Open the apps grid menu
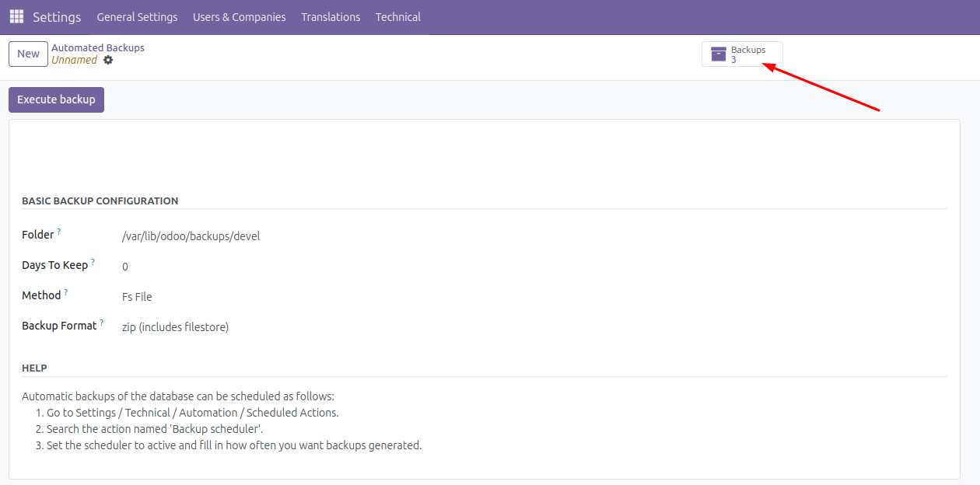This screenshot has height=485, width=980. (16, 16)
